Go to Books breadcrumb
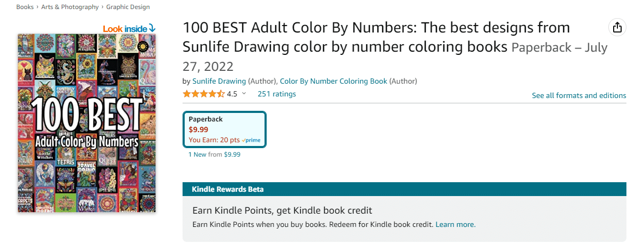644x244 pixels. point(25,7)
